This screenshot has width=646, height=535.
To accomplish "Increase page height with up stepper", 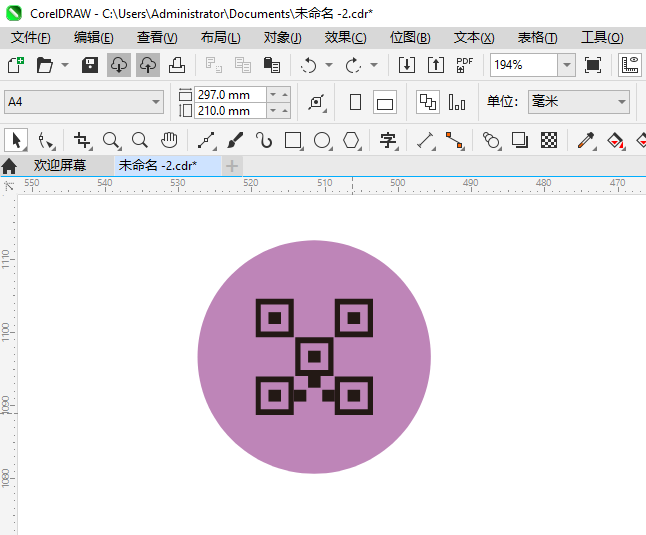I will (x=285, y=111).
